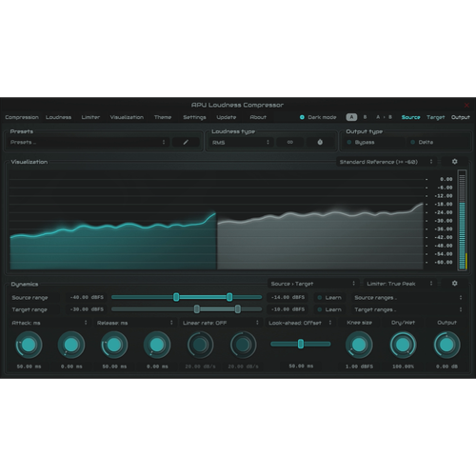
Task: Click the second Linear rate knob
Action: tap(243, 345)
